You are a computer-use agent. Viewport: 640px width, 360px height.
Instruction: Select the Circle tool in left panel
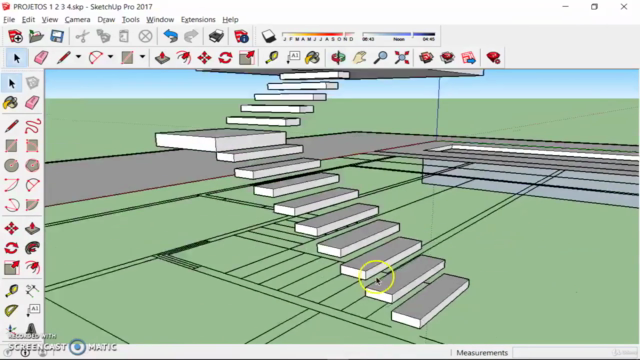point(11,165)
